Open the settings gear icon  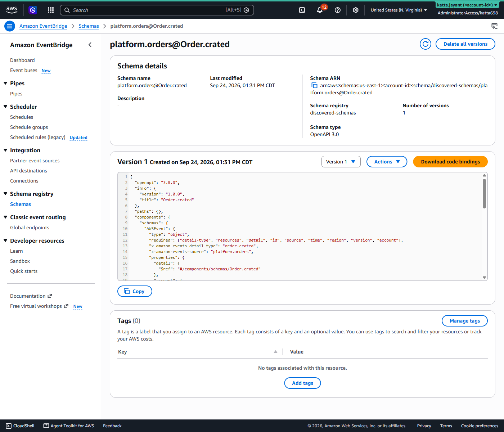356,10
